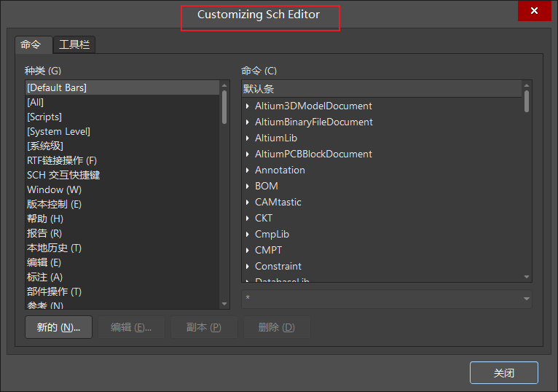Click the category list scrollbar thumb
The width and height of the screenshot is (558, 392).
[224, 107]
